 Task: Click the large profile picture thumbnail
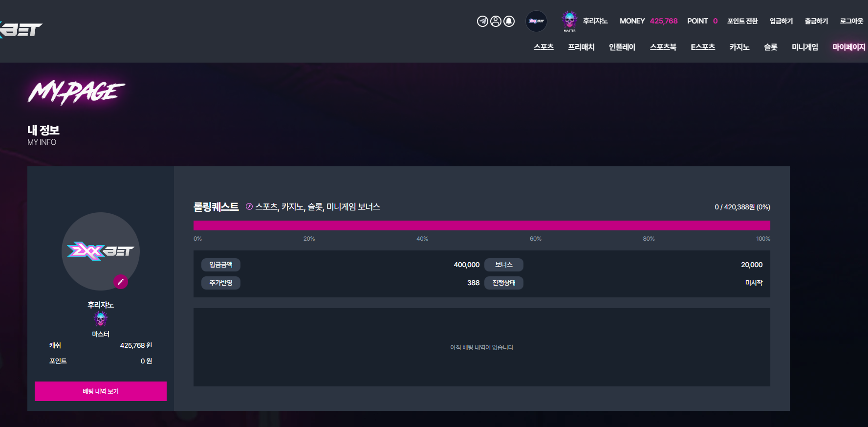[101, 251]
